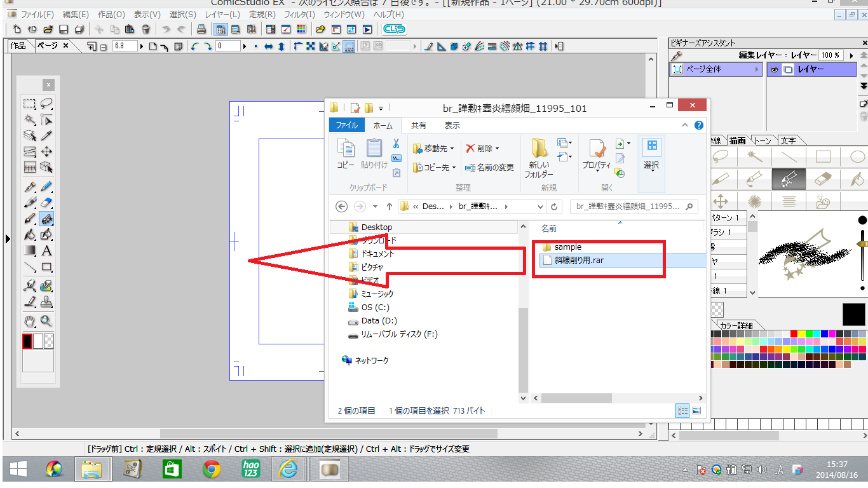Click the save floppy disk icon
868x488 pixels.
pos(64,29)
